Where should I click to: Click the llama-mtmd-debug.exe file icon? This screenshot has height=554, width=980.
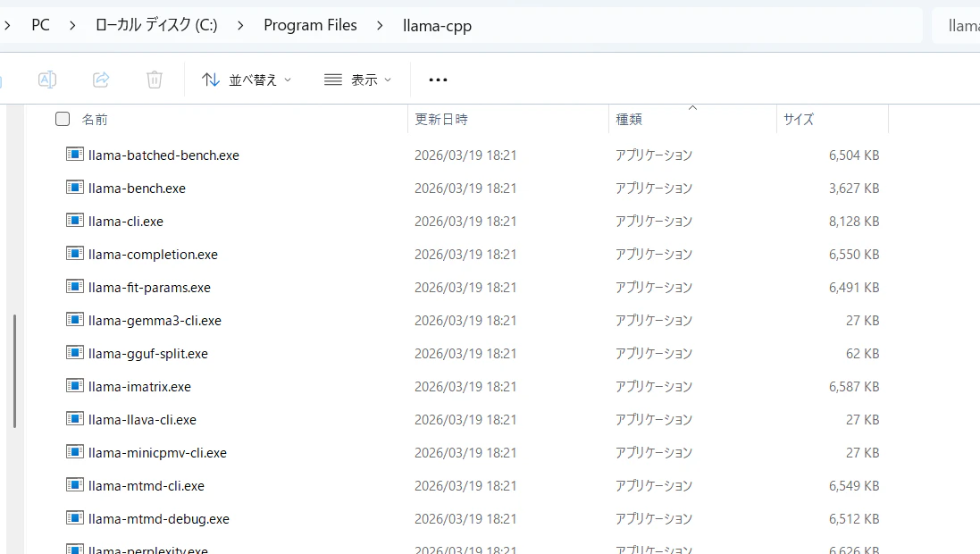coord(75,517)
